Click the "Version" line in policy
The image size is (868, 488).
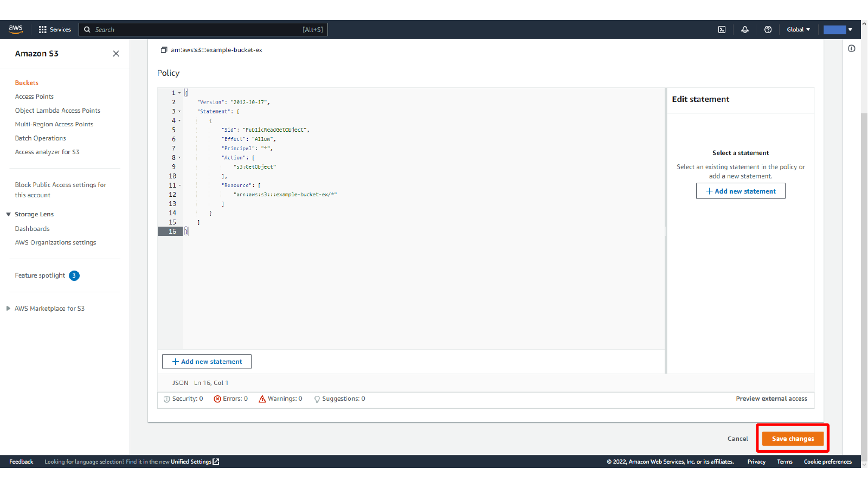coord(234,102)
